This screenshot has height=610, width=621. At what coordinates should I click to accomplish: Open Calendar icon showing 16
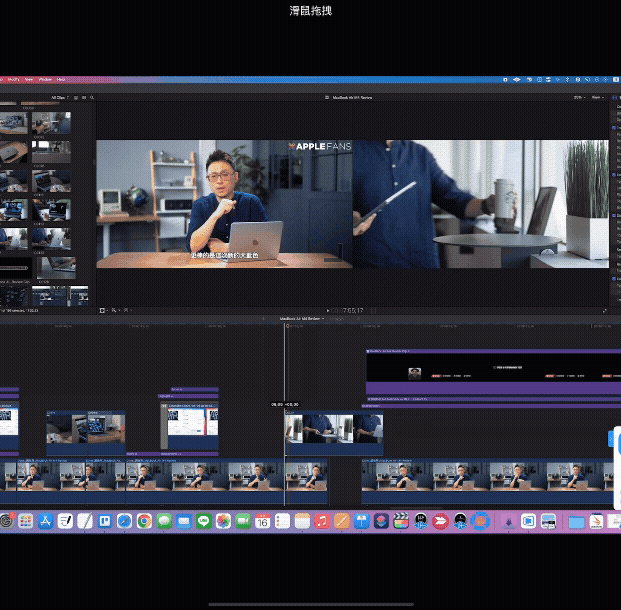[263, 521]
